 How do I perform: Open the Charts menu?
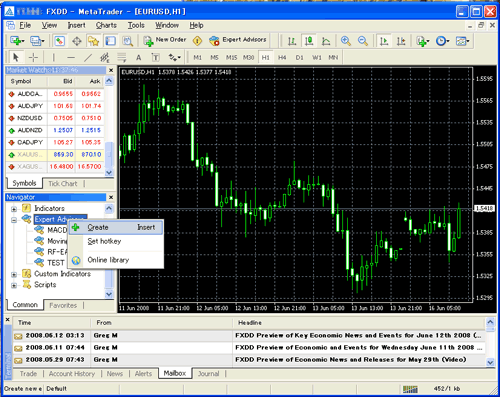[106, 25]
